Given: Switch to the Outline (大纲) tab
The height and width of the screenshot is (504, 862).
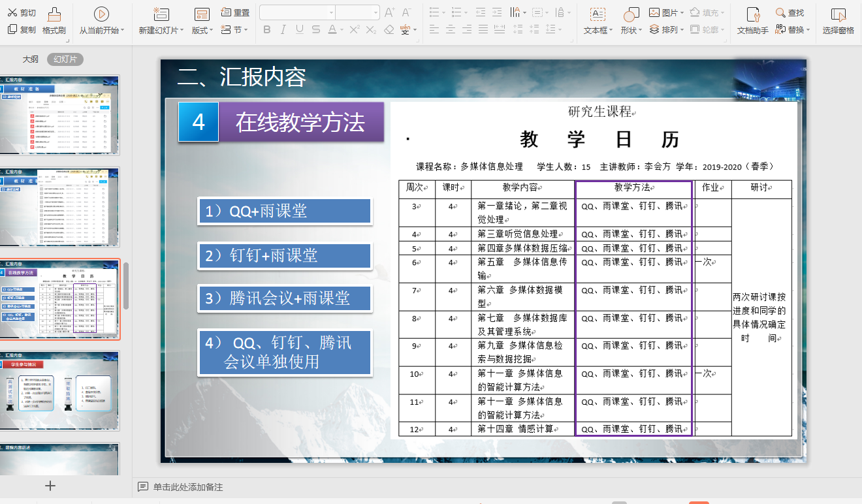Looking at the screenshot, I should (x=30, y=59).
